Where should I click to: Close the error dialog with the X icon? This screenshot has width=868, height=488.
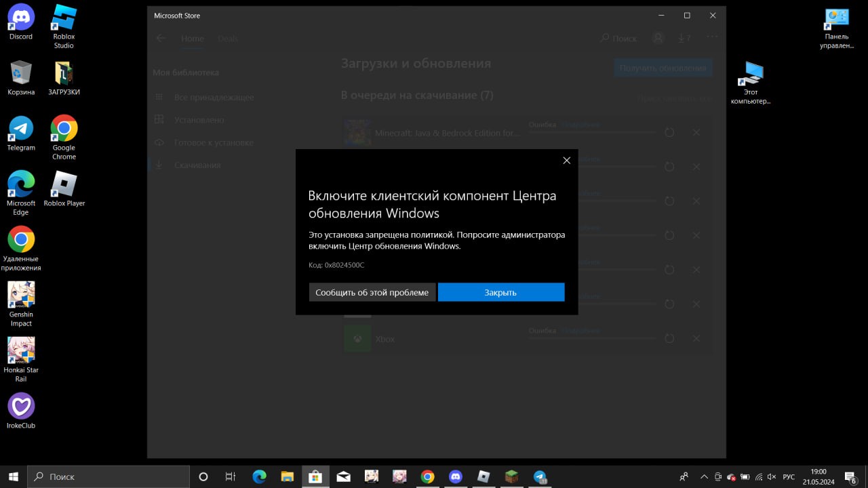tap(566, 161)
